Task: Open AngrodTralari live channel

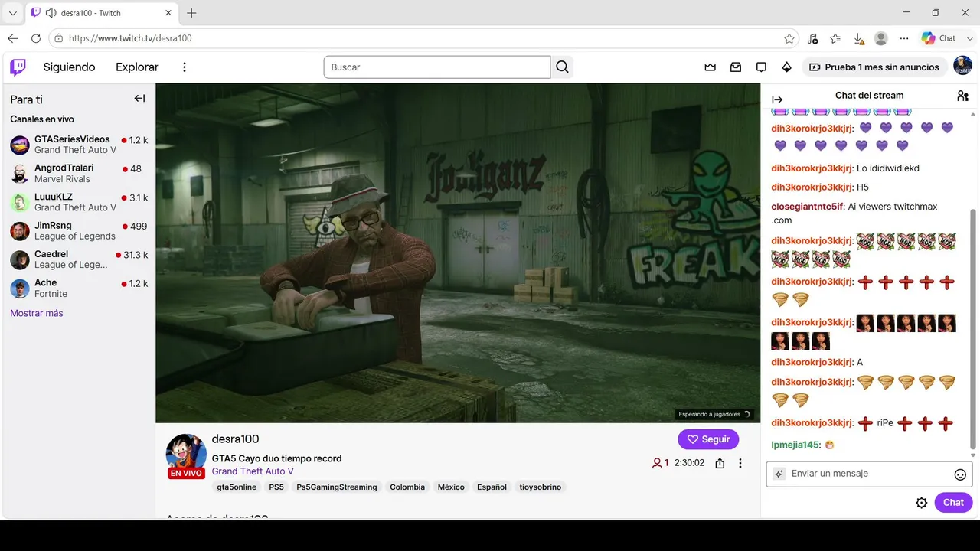Action: pos(79,174)
